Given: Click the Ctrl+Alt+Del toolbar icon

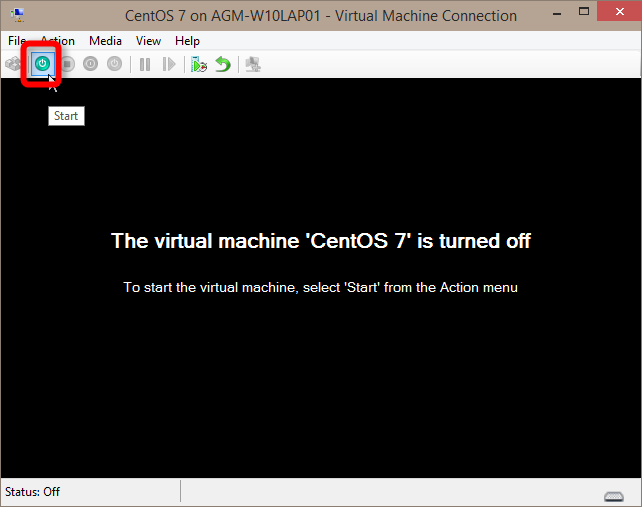Looking at the screenshot, I should pos(13,64).
